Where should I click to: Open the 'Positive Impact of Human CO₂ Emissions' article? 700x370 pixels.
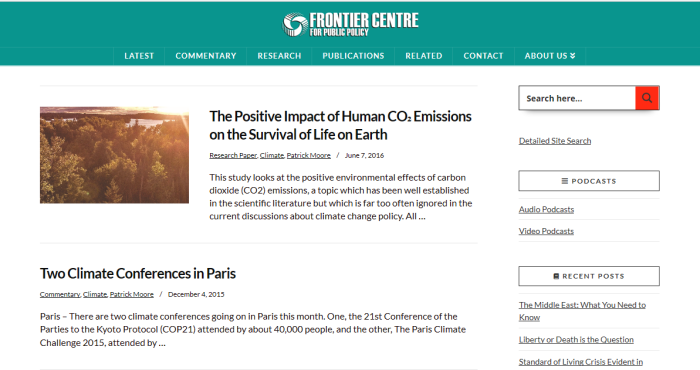(340, 125)
